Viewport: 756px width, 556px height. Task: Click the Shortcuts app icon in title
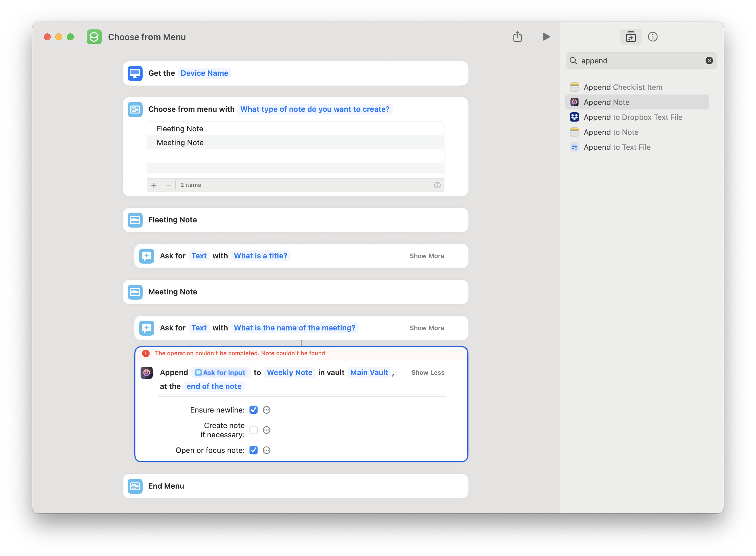[x=94, y=37]
